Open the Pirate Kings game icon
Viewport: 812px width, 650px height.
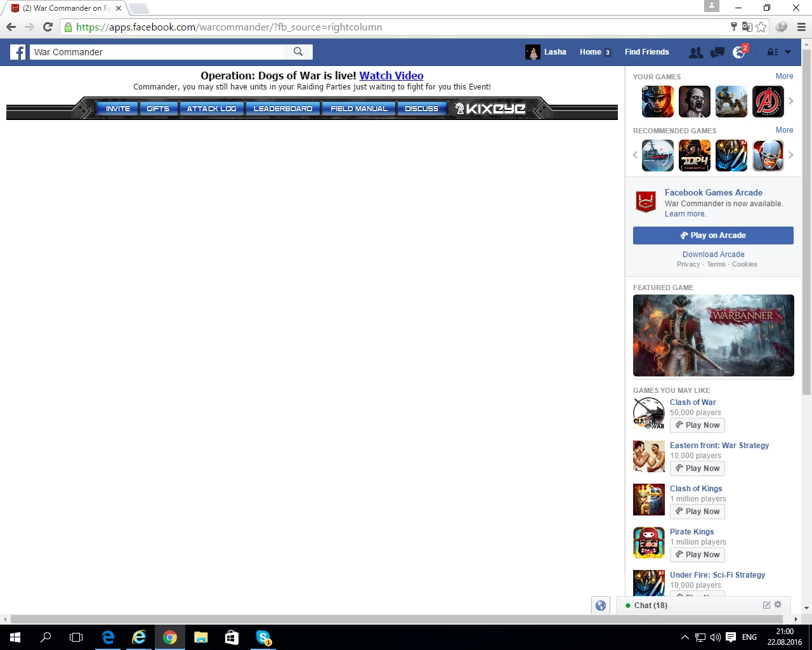click(649, 543)
